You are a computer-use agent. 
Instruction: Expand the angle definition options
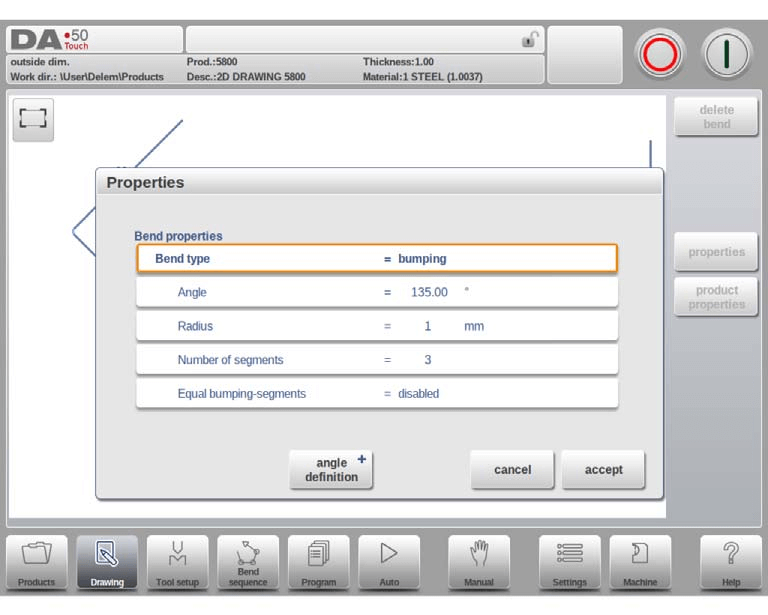[x=331, y=470]
